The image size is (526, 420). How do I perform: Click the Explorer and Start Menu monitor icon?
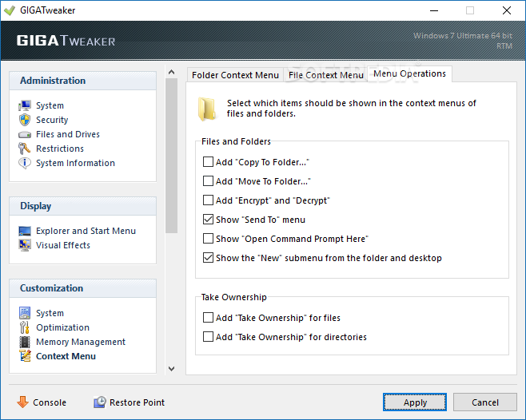coord(25,231)
